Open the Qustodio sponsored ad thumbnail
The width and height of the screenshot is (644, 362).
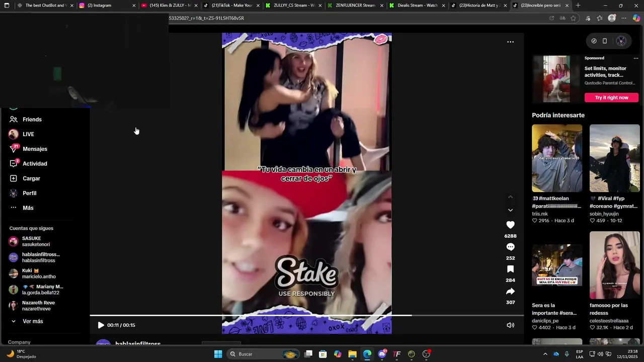coord(556,79)
